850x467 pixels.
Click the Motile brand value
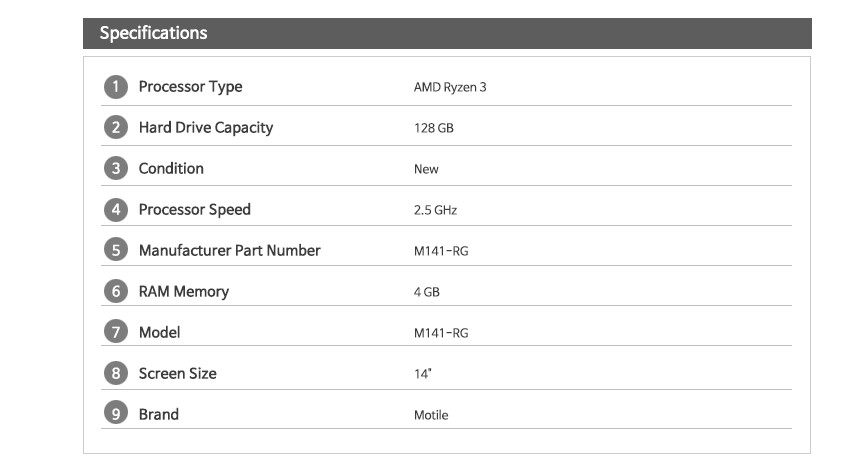(x=431, y=415)
